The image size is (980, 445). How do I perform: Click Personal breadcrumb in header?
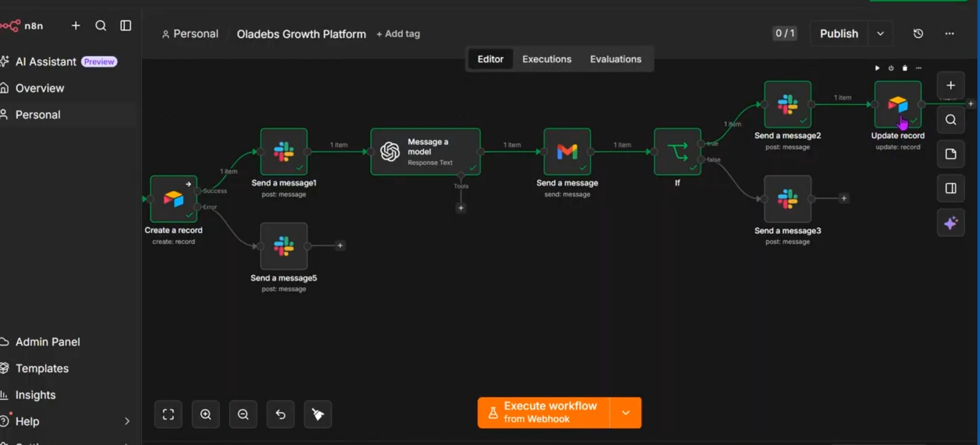190,34
